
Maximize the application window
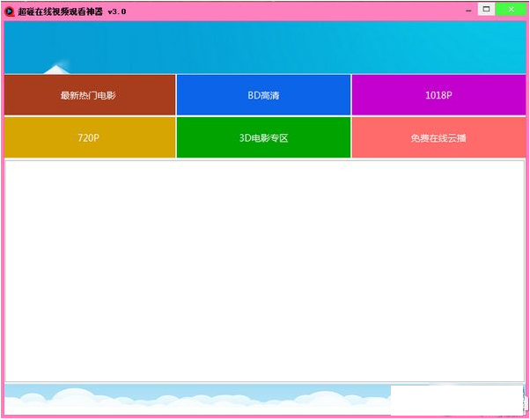coord(485,9)
